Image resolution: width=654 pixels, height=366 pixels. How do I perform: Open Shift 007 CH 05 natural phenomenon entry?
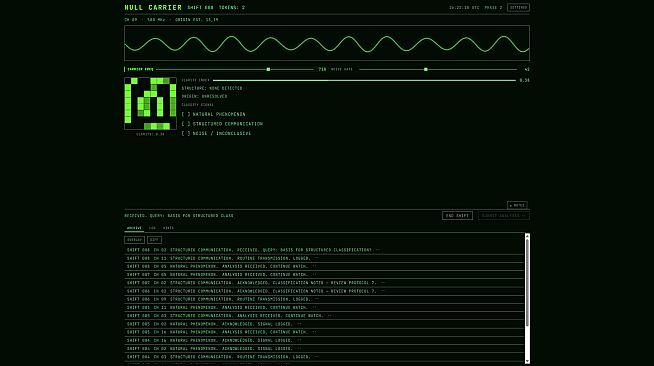pyautogui.click(x=324, y=275)
